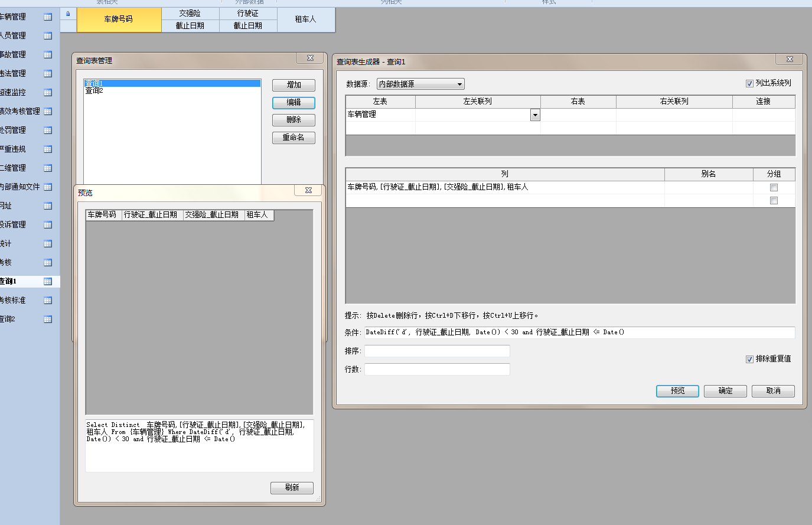Click the table icon beside 查询1 in sidebar
This screenshot has width=812, height=525.
48,282
